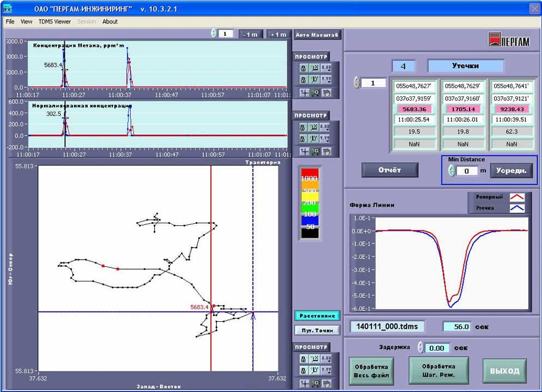542x392 pixels.
Task: Toggle Y autoscale lock on normalized concentration chart
Action: click(x=302, y=138)
